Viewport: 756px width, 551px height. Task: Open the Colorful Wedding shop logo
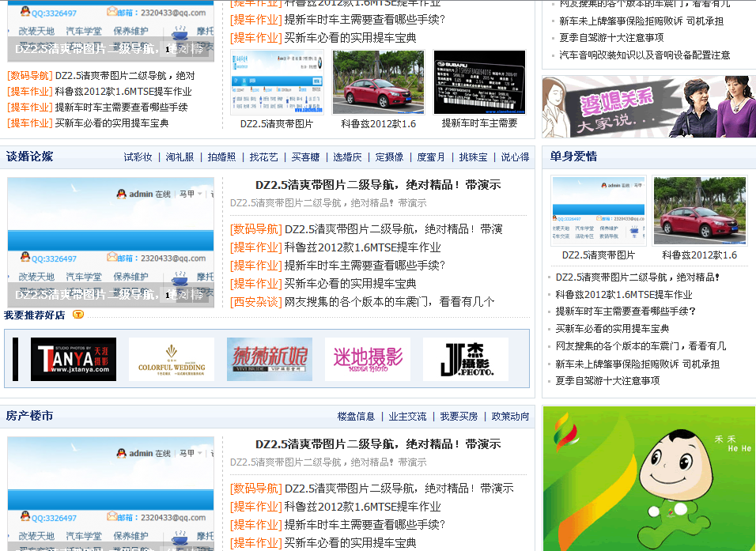click(171, 359)
